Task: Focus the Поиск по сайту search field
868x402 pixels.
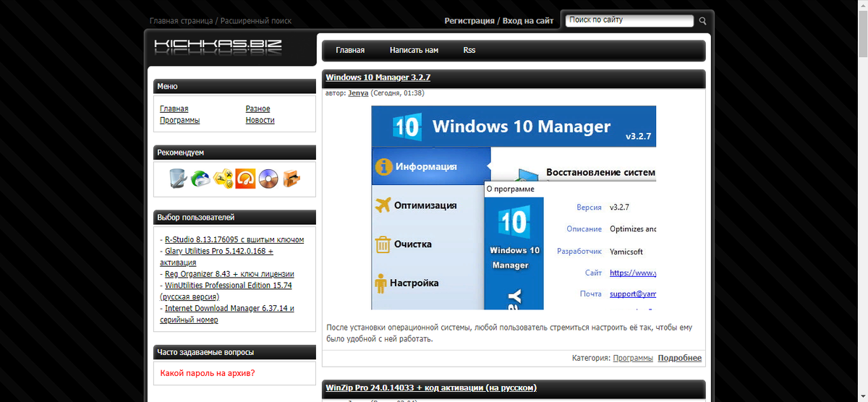Action: 631,20
